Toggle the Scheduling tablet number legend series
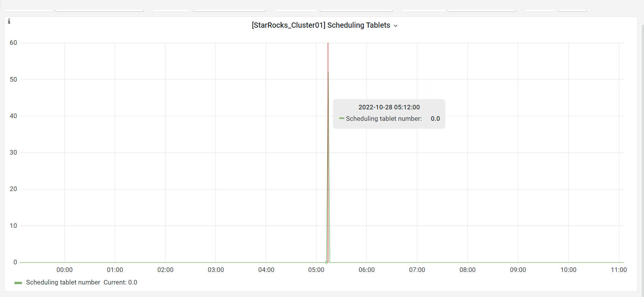 [63, 282]
